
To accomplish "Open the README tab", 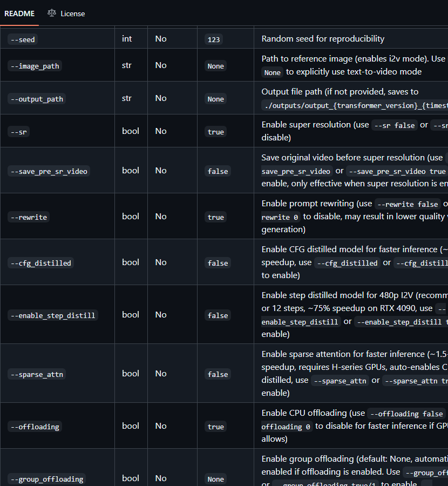I will [x=19, y=13].
